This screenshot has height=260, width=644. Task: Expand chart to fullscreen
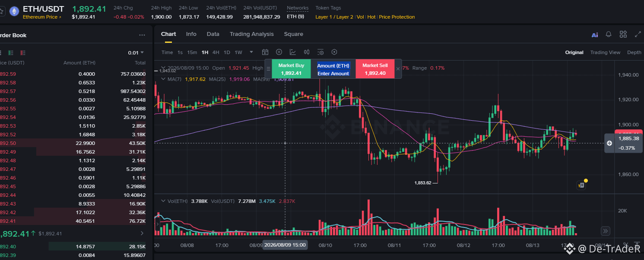click(x=638, y=34)
